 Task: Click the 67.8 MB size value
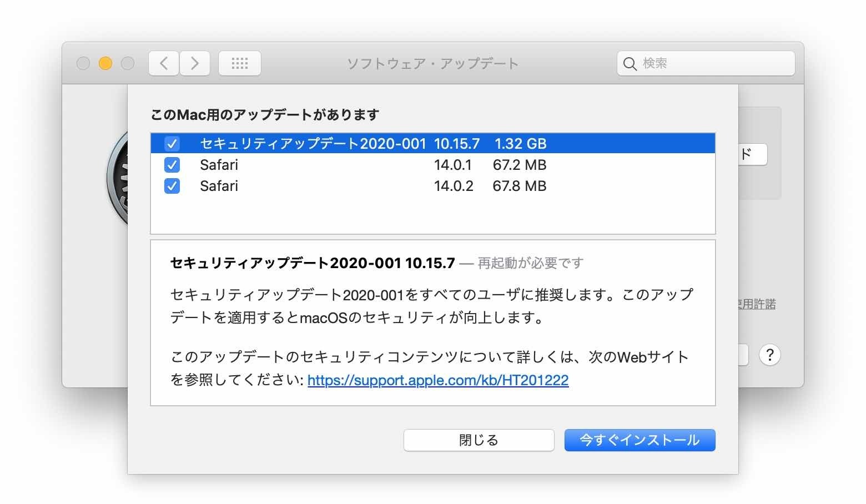tap(520, 186)
